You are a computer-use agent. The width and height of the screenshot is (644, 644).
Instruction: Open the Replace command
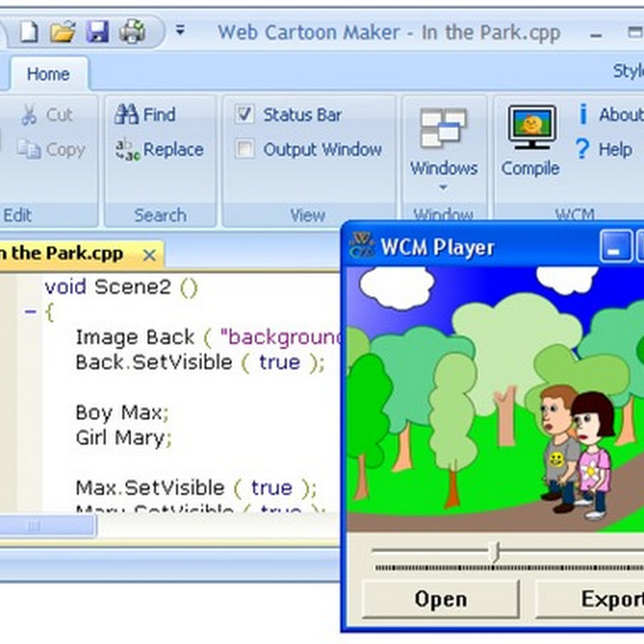159,150
